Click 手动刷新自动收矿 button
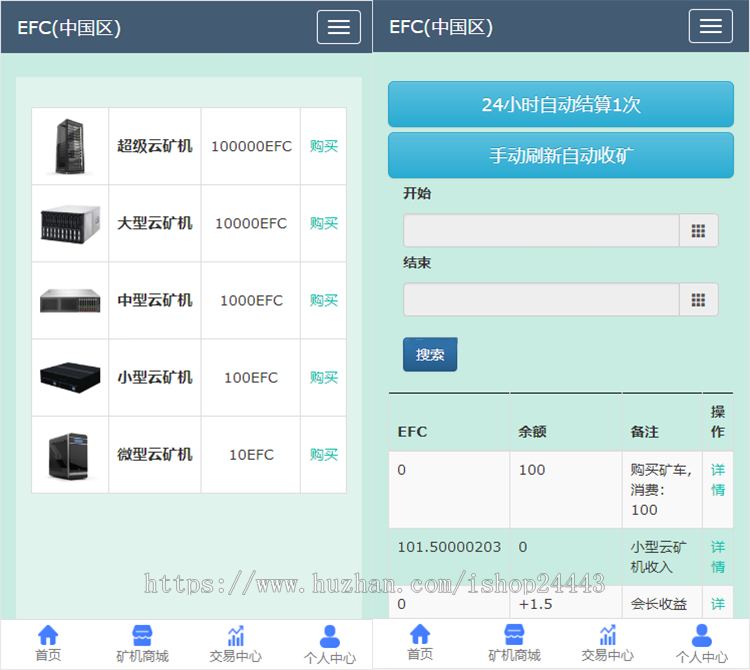This screenshot has width=750, height=670. coord(561,155)
